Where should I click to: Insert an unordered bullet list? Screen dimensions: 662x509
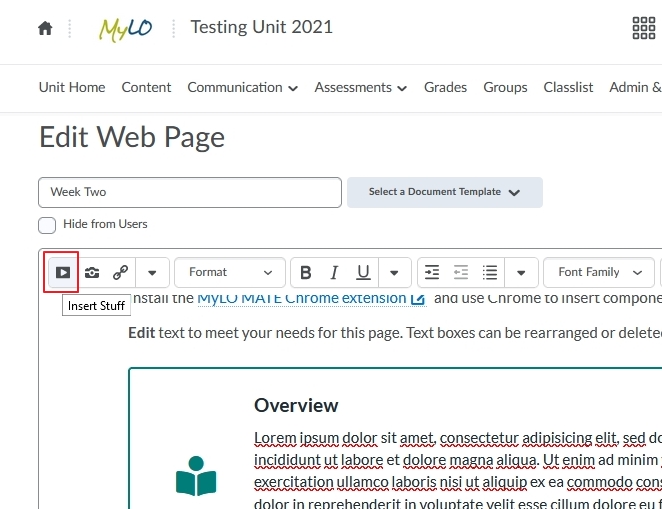coord(490,272)
